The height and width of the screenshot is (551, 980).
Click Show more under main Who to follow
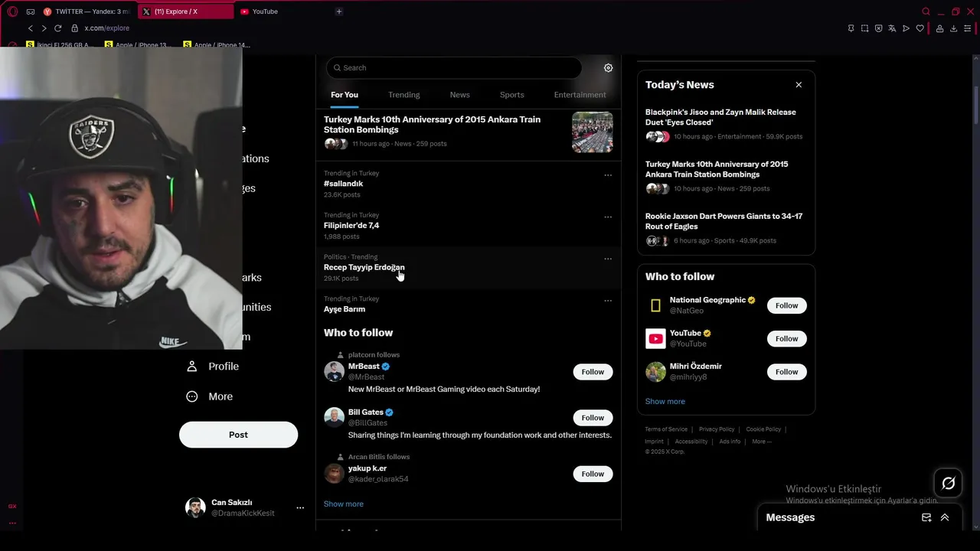[x=344, y=504]
